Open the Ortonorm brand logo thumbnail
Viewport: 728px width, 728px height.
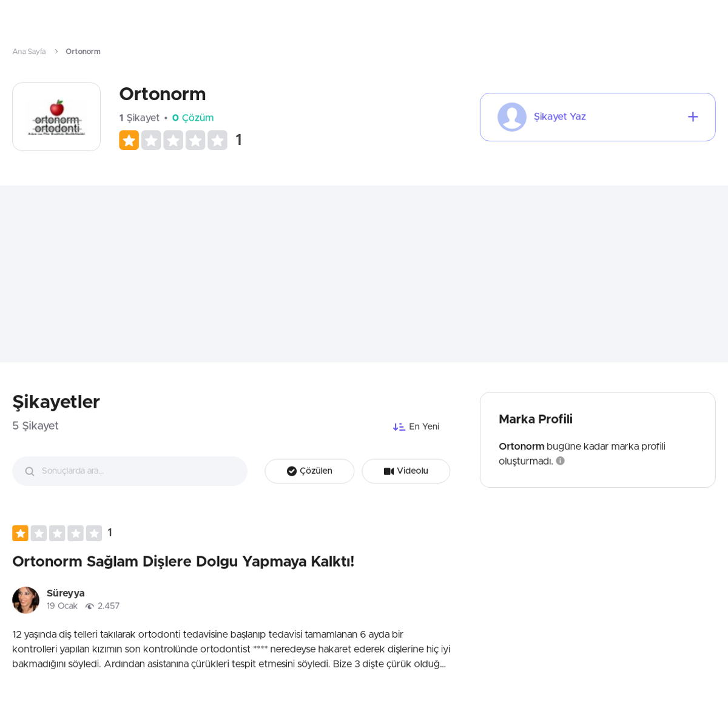click(56, 116)
